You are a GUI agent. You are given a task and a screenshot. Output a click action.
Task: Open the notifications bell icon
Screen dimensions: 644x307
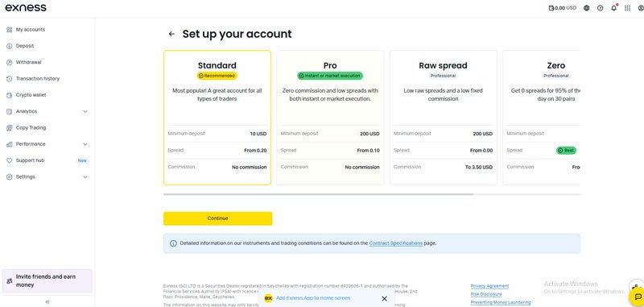click(614, 8)
